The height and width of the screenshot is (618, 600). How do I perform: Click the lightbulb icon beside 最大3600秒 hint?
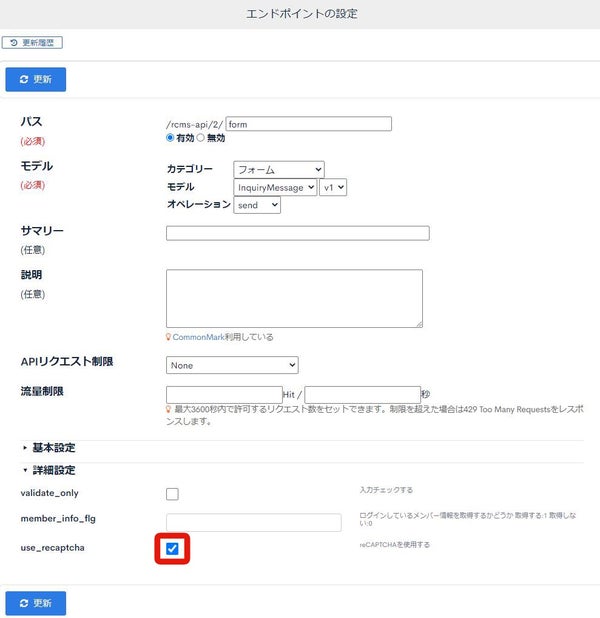pos(168,409)
